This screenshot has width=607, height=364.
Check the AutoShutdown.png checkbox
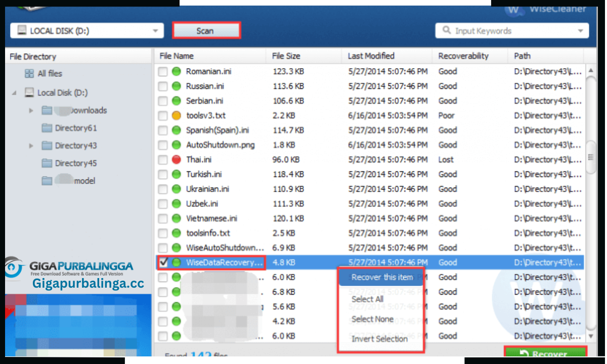163,145
